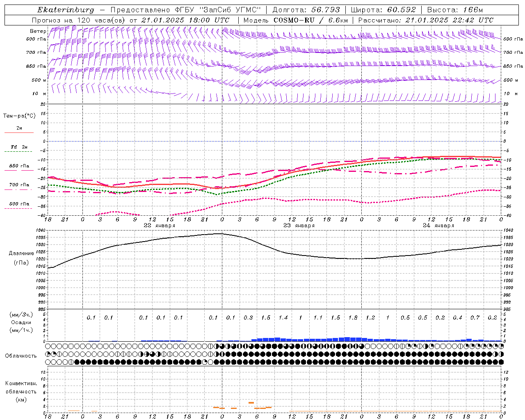Image resolution: width=525 pixels, height=420 pixels.
Task: Click the 500 гПа temperature legend entry
Action: click(19, 204)
